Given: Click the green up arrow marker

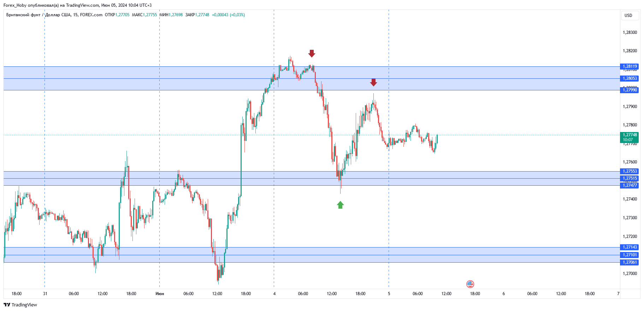Looking at the screenshot, I should pyautogui.click(x=340, y=205).
